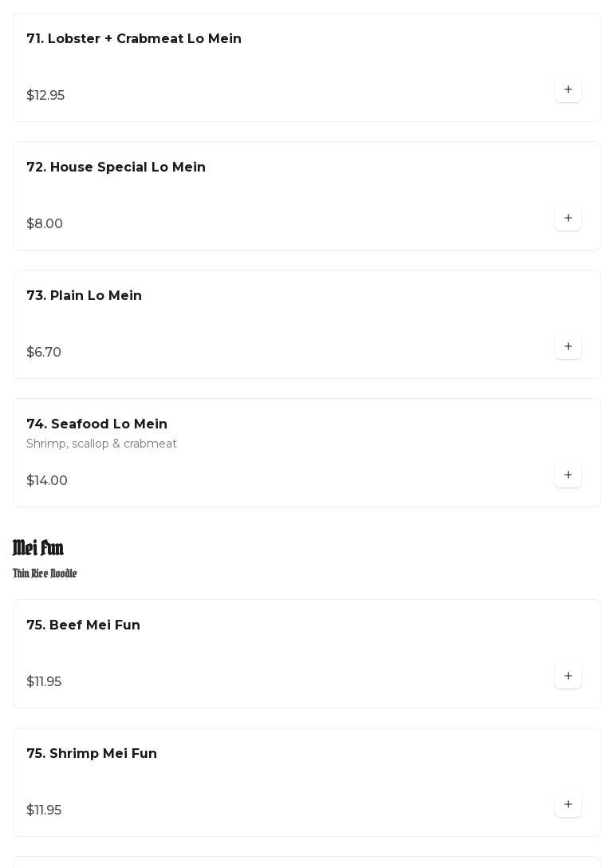Click the Shrimp, scallop & crabmeat description
Screen dimensions: 614x868
tap(102, 444)
